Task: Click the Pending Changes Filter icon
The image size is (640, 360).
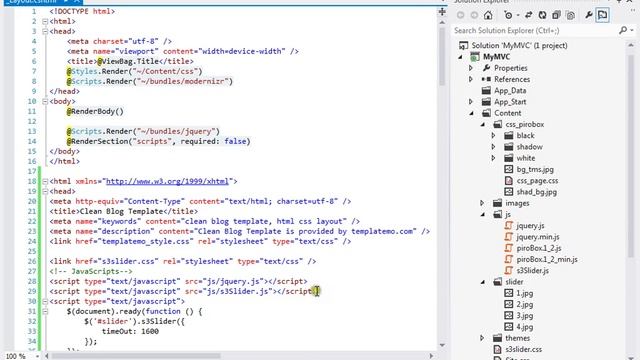Action: (508, 16)
